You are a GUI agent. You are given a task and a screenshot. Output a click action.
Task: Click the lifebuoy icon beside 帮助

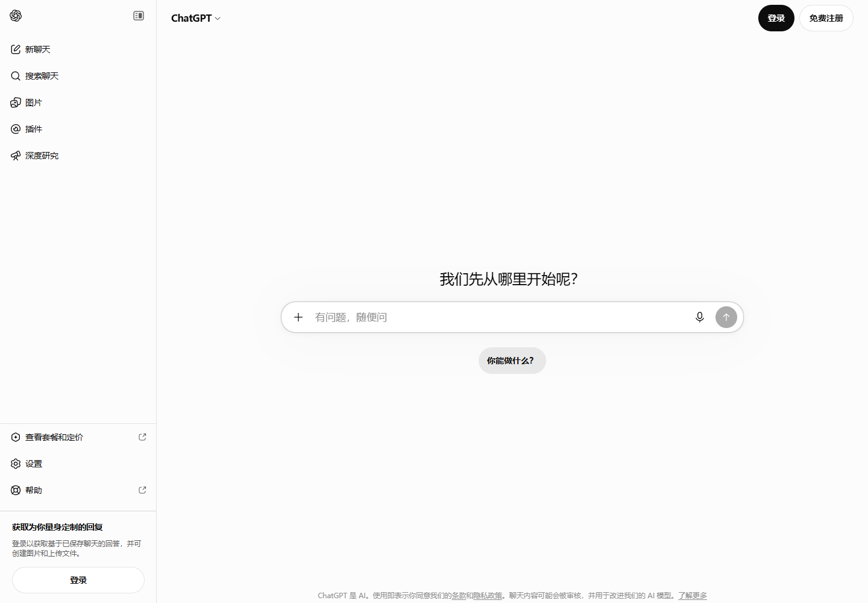click(x=16, y=490)
